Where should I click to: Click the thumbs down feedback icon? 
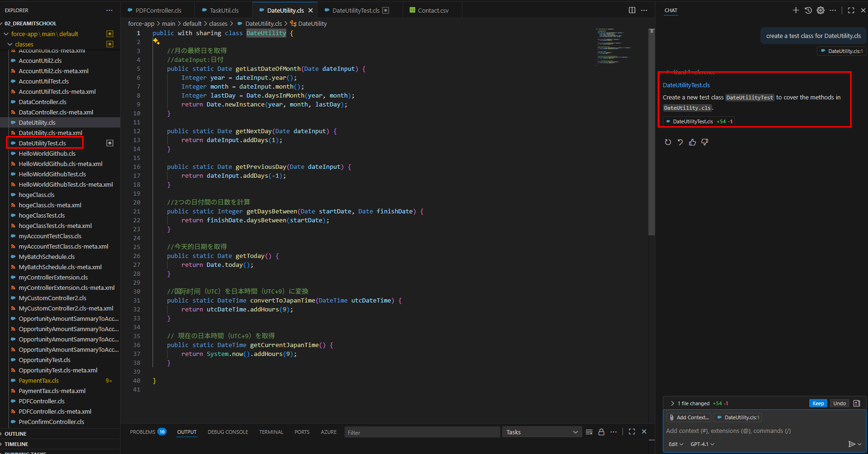point(705,142)
